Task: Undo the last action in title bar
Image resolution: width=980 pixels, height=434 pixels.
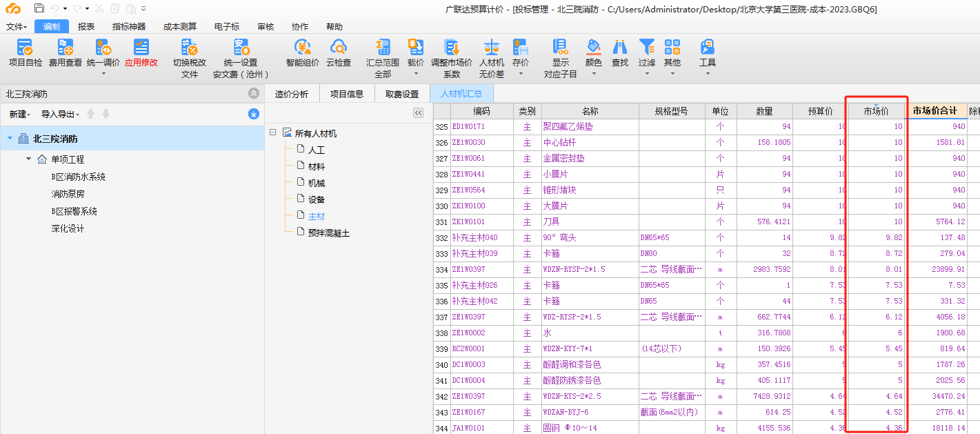Action: (54, 8)
